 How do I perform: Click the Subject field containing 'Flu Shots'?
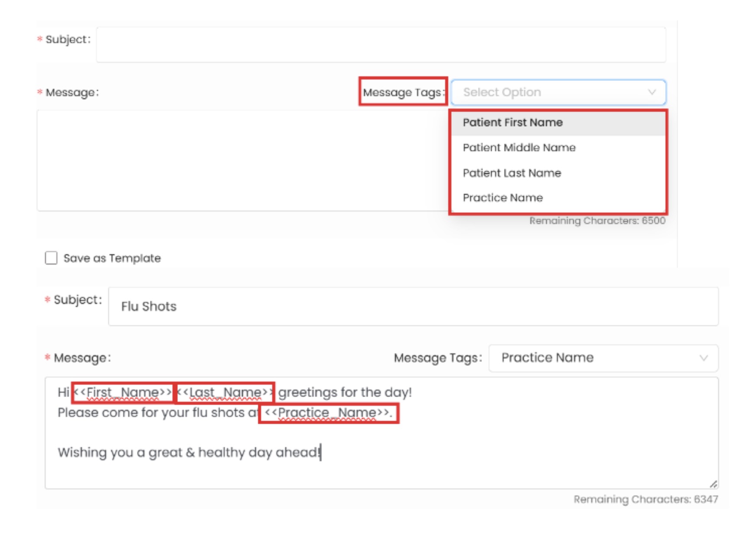pyautogui.click(x=413, y=306)
